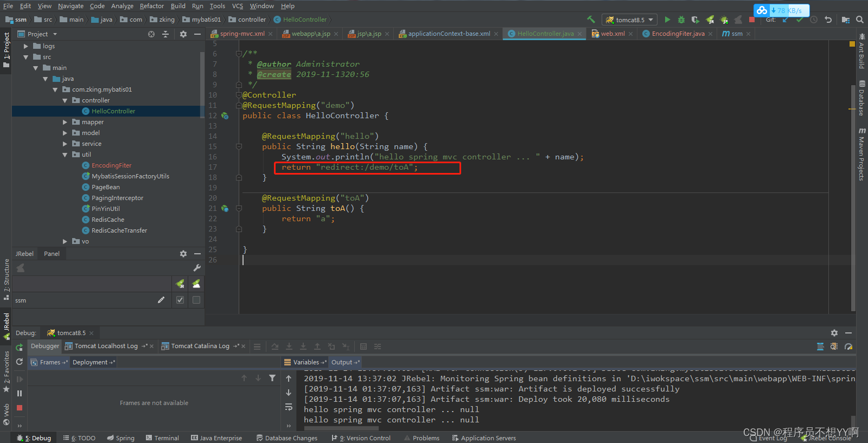The image size is (868, 443).
Task: Open the Maven Projects side panel
Action: [x=861, y=154]
